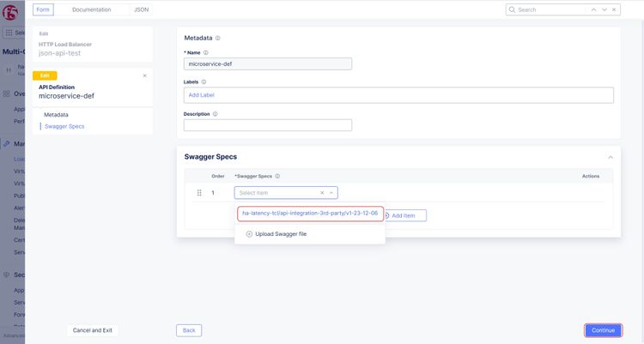The height and width of the screenshot is (344, 644).
Task: Click Cancel and Exit
Action: 93,330
